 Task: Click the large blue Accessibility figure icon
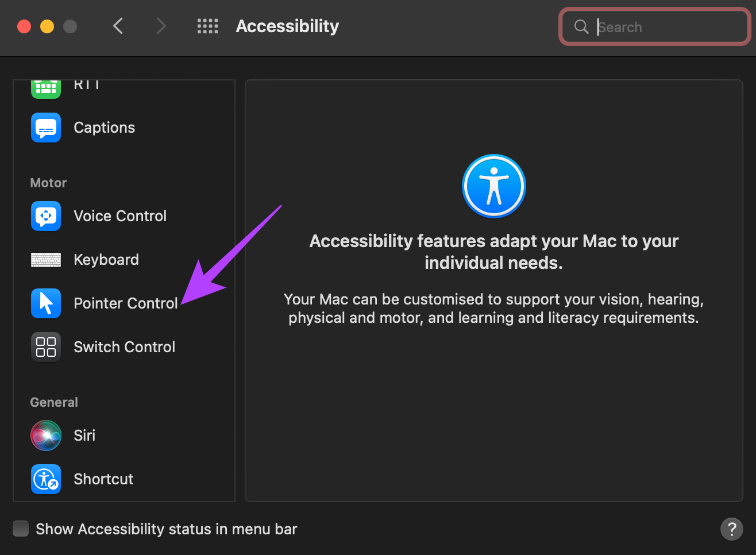click(x=494, y=186)
